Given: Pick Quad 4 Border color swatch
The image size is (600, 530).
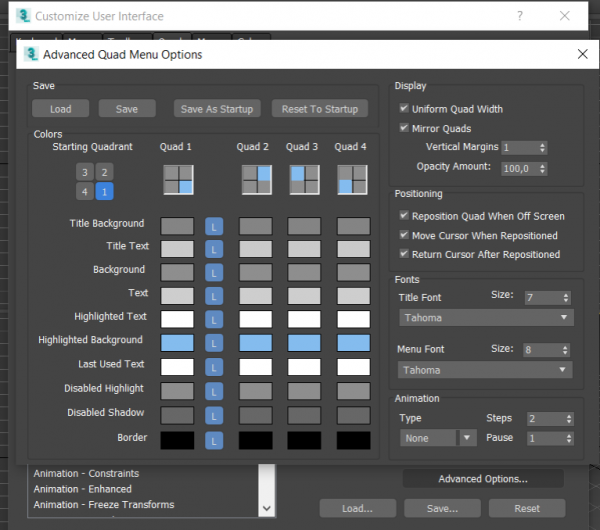Looking at the screenshot, I should [x=354, y=440].
